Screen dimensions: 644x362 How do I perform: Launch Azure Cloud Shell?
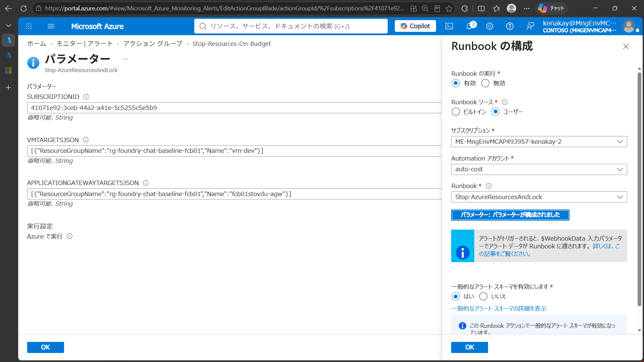tap(449, 26)
